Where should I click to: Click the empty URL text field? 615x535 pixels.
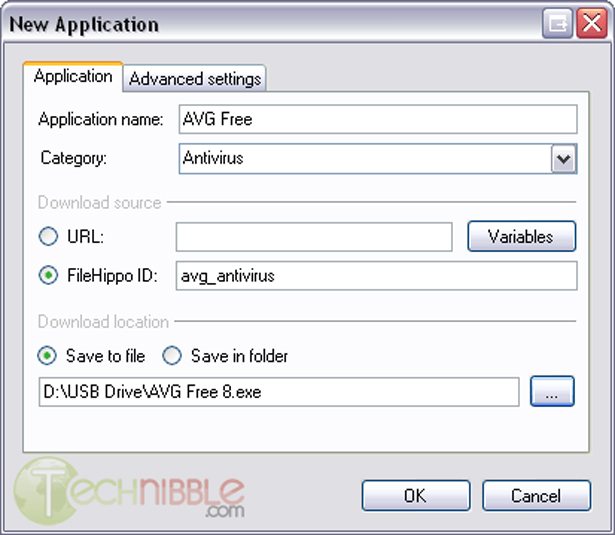pos(314,237)
